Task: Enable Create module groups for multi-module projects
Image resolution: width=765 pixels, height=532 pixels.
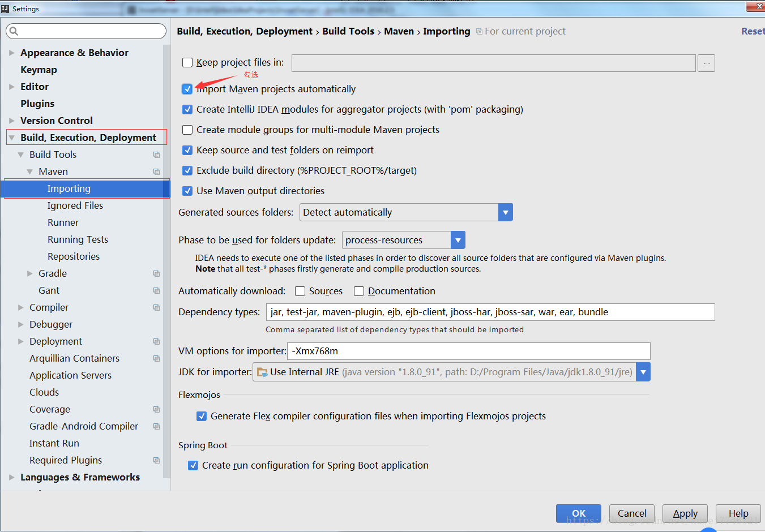Action: pyautogui.click(x=187, y=130)
